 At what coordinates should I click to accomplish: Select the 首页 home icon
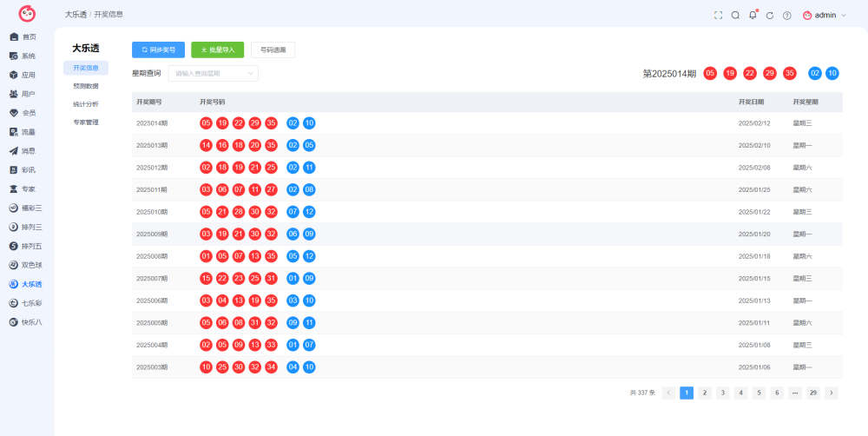pos(15,37)
